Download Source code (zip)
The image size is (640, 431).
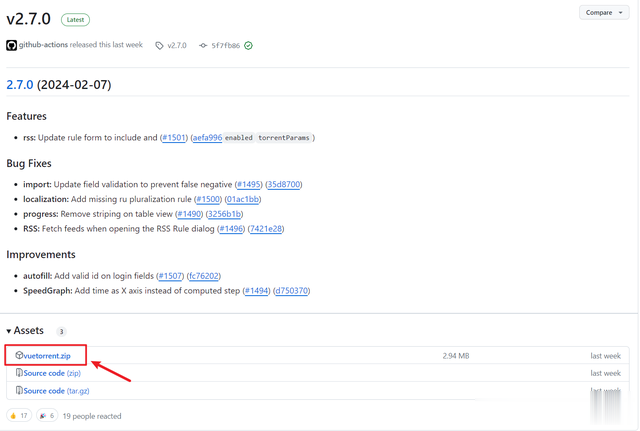tap(52, 373)
